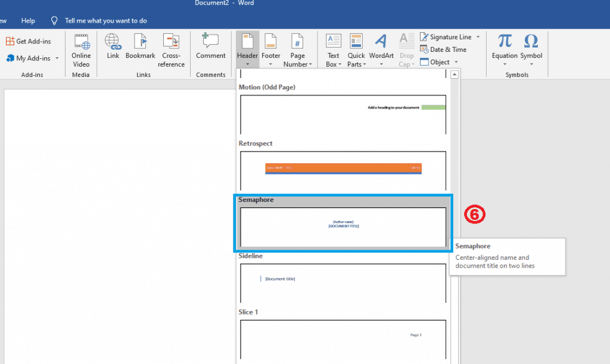The width and height of the screenshot is (610, 364).
Task: Insert WordArt
Action: click(381, 50)
